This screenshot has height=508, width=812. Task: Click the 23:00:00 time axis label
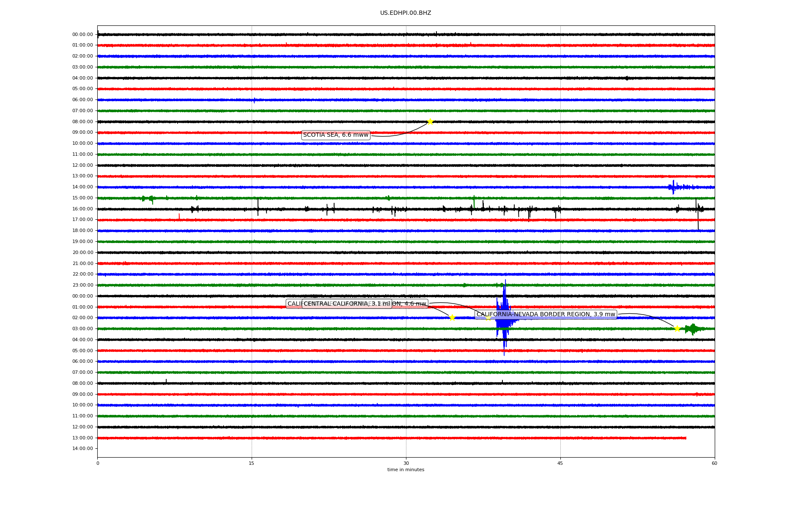(x=82, y=285)
